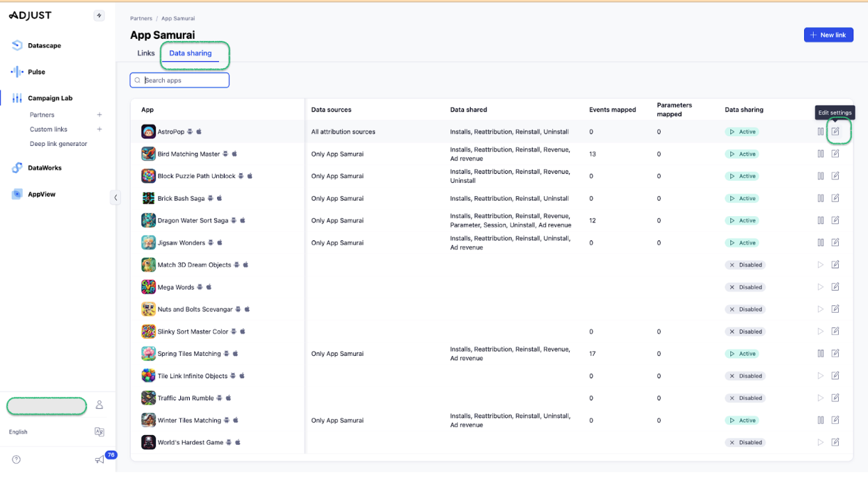Edit settings for Bird Matching Master

835,154
